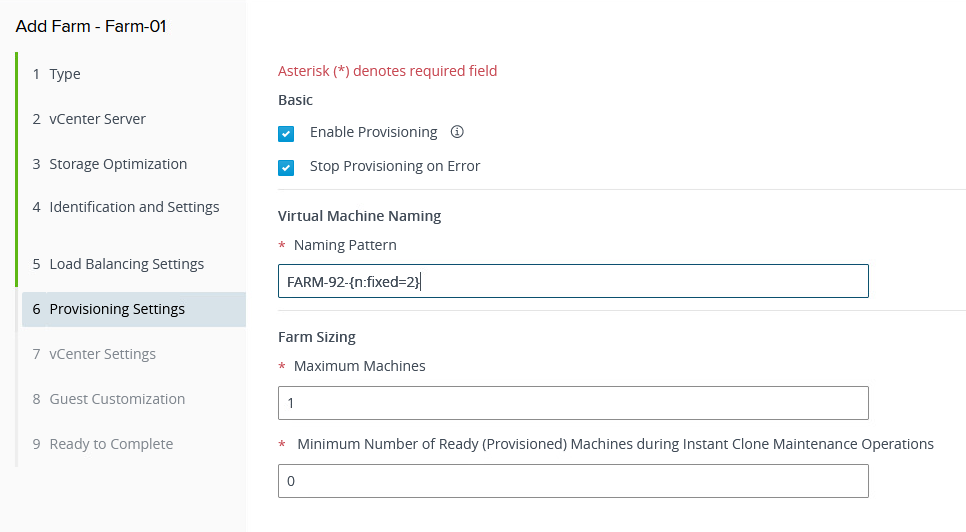Click the 'Naming Pattern' field label
966x532 pixels.
point(345,244)
